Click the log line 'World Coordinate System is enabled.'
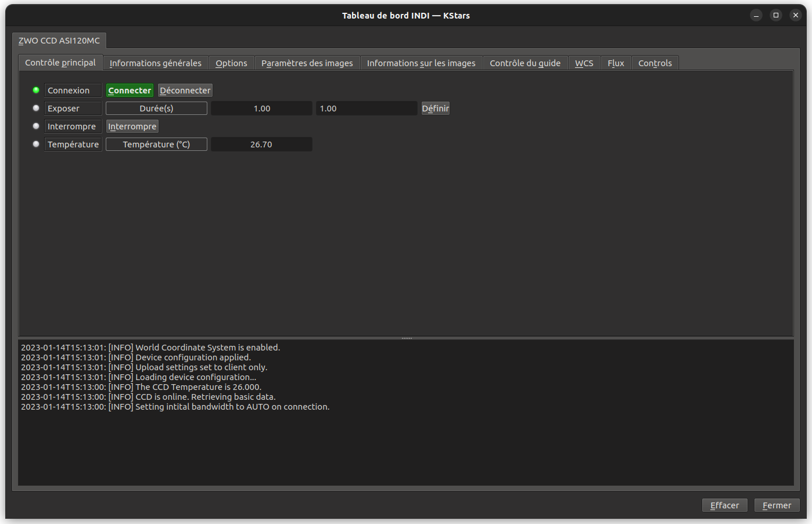Viewport: 812px width, 524px height. pyautogui.click(x=150, y=348)
